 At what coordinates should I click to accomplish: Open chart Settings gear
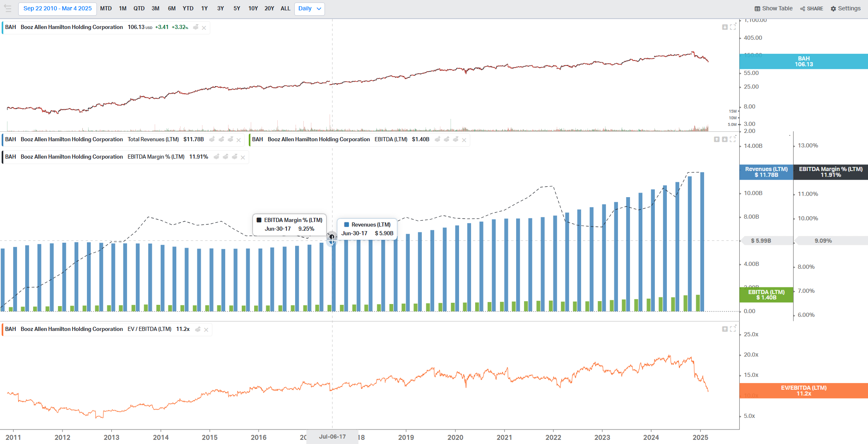[846, 8]
